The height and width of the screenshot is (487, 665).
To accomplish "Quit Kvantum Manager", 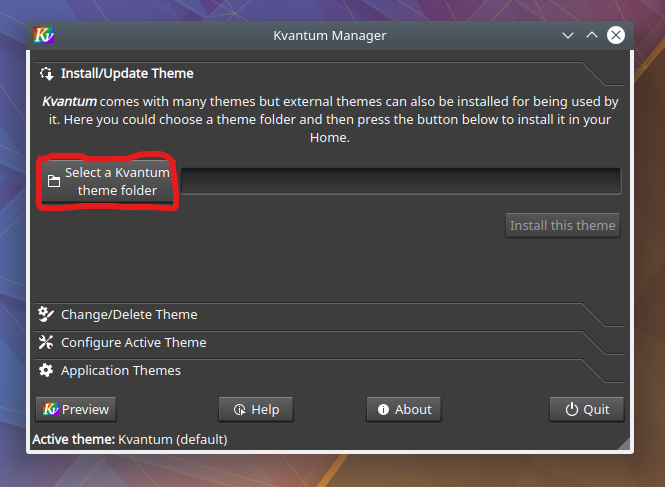I will 587,409.
